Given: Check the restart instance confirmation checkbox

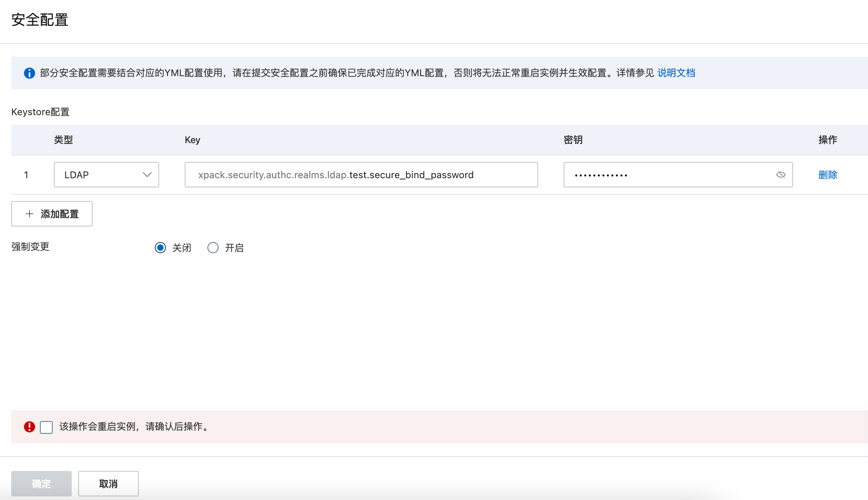Looking at the screenshot, I should click(x=46, y=427).
